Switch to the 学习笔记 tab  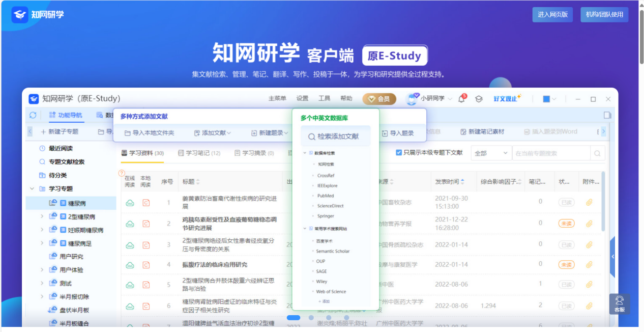[199, 153]
